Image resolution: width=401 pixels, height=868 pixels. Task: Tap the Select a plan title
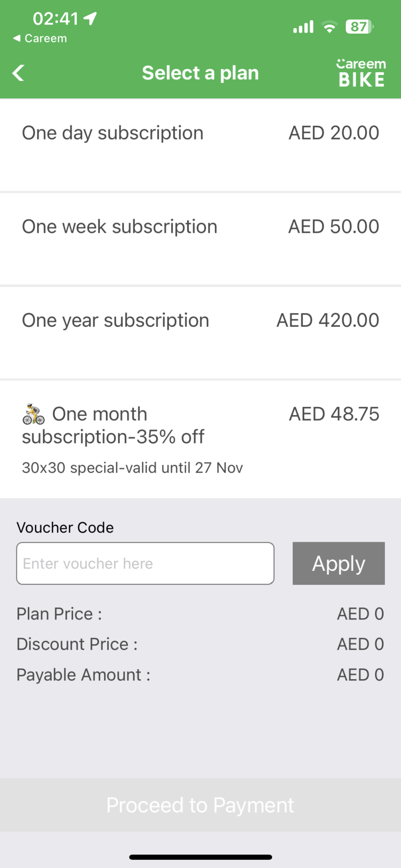200,73
